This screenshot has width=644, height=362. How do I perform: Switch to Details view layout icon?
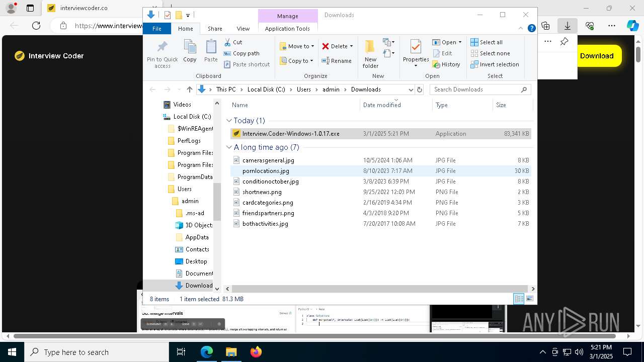point(519,299)
